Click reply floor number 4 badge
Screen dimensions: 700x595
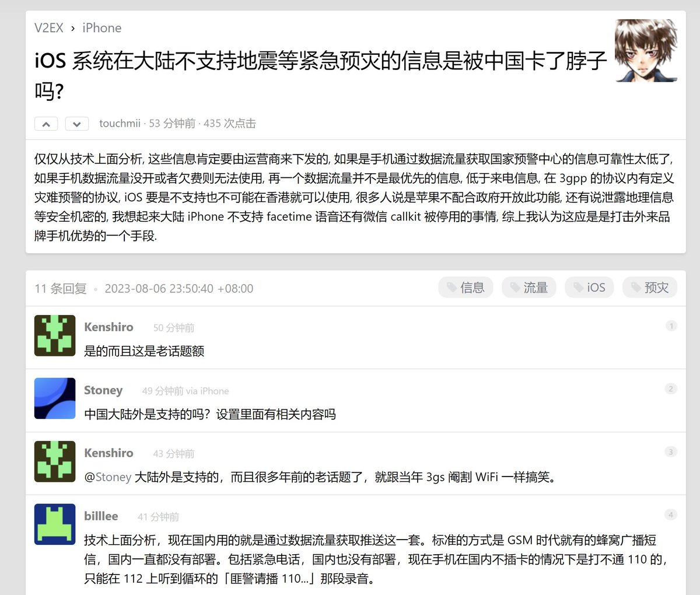(x=671, y=514)
